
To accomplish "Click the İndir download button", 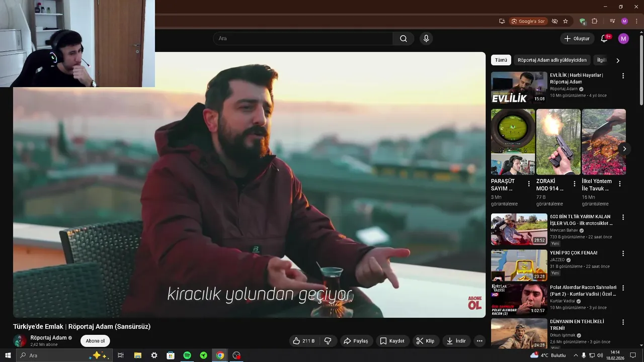I will 456,341.
